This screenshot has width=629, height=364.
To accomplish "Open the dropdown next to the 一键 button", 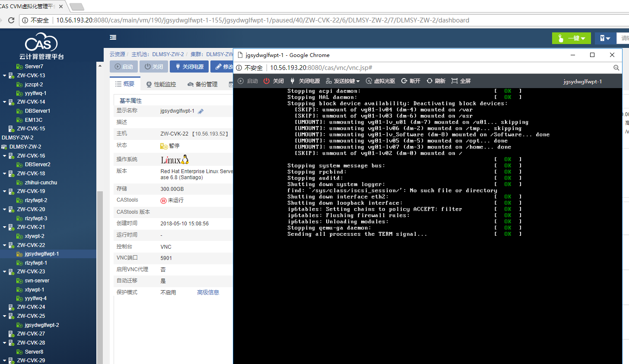I will click(x=605, y=38).
